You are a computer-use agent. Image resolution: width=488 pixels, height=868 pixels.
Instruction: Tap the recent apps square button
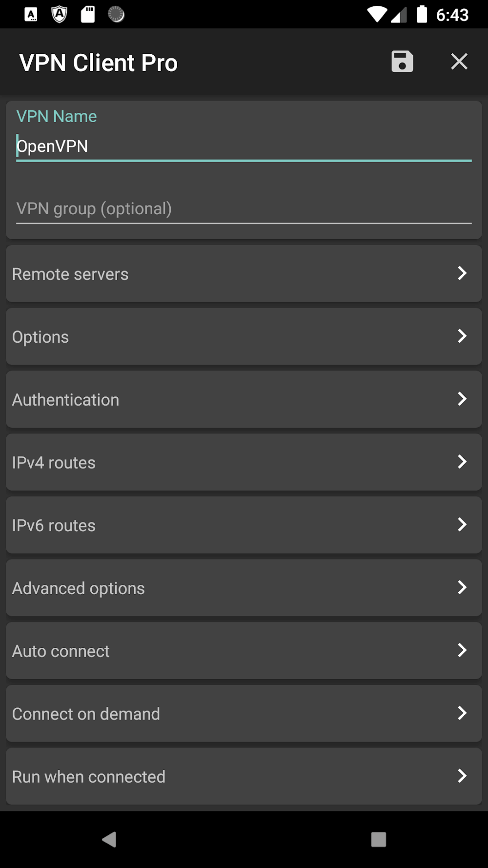tap(379, 839)
